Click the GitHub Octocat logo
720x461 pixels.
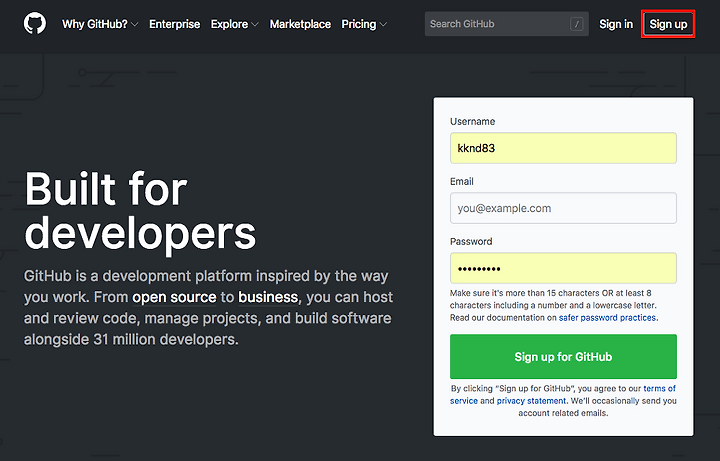(x=35, y=23)
